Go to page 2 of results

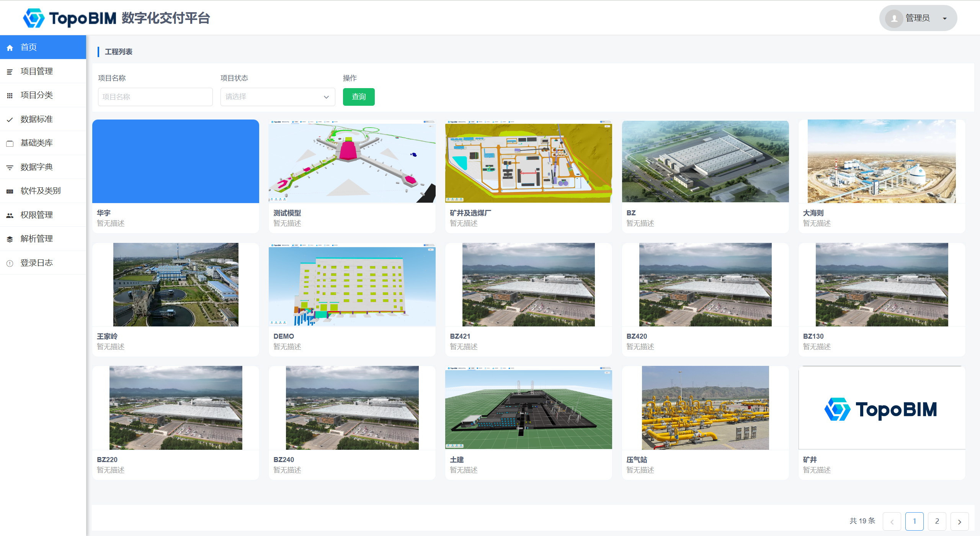pyautogui.click(x=937, y=521)
